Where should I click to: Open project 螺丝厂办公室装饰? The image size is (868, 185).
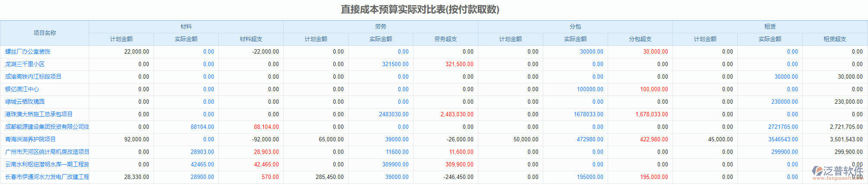click(28, 51)
